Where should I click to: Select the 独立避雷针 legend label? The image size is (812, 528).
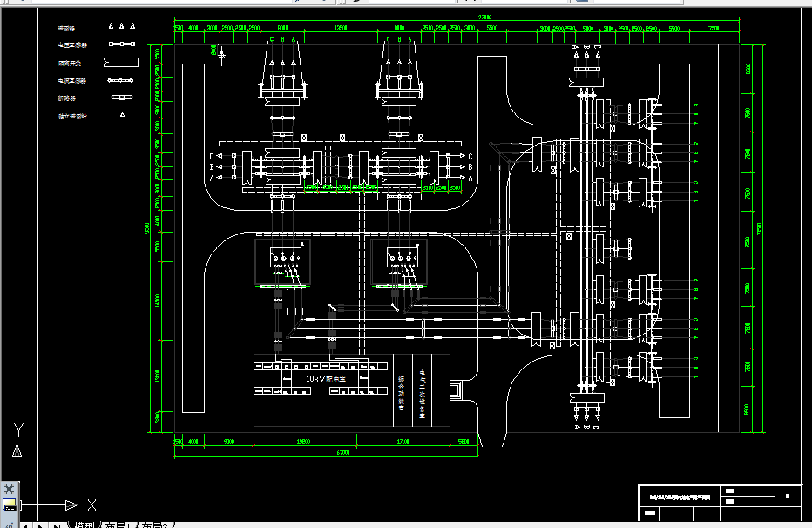(72, 117)
